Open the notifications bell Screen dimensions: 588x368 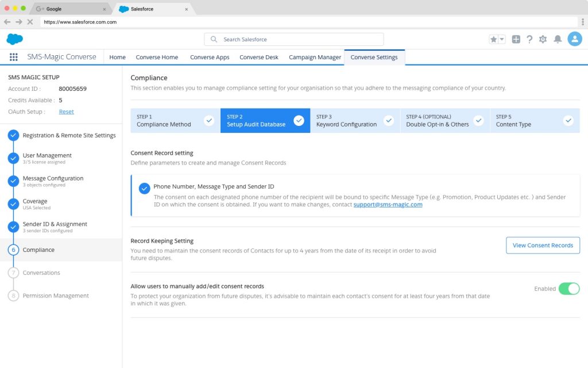pos(558,39)
